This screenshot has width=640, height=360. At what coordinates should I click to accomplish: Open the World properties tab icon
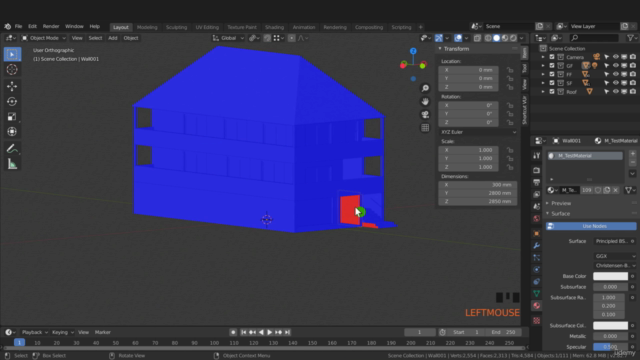pyautogui.click(x=536, y=218)
